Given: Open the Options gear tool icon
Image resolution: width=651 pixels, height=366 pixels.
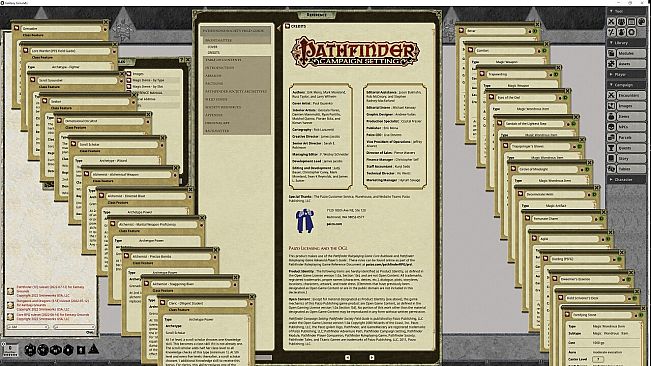Looking at the screenshot, I should coord(631,32).
